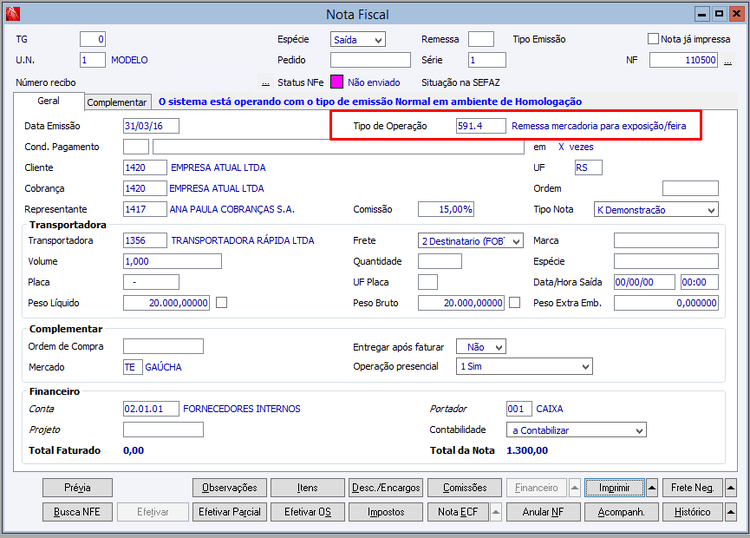This screenshot has height=538, width=750.
Task: Open NF number lookup ellipsis button
Action: tap(728, 61)
